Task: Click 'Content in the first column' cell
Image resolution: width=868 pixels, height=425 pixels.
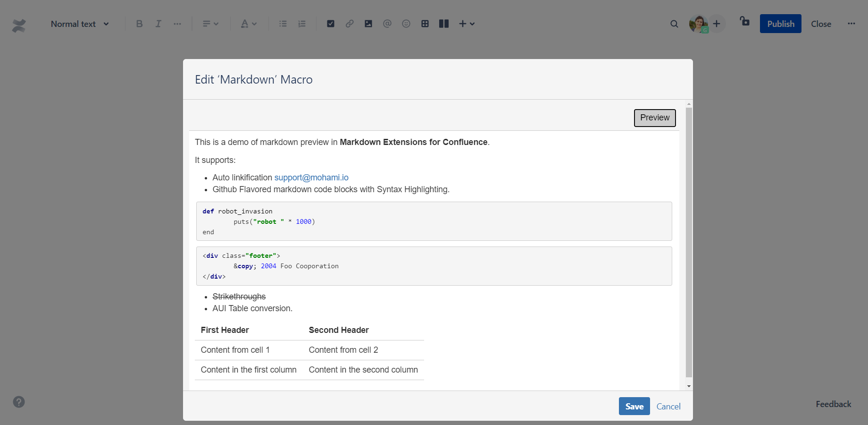Action: pyautogui.click(x=249, y=370)
